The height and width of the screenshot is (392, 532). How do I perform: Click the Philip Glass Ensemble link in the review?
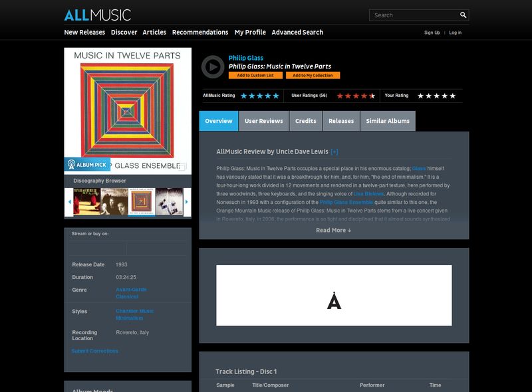coord(346,203)
